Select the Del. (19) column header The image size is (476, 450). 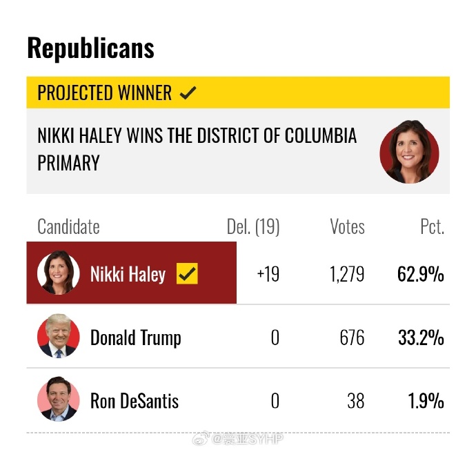[x=253, y=227]
